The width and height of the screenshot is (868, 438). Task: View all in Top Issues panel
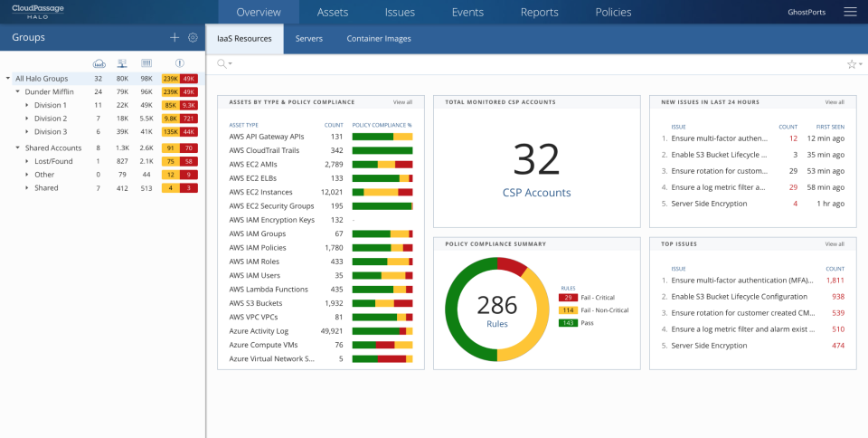click(x=835, y=243)
